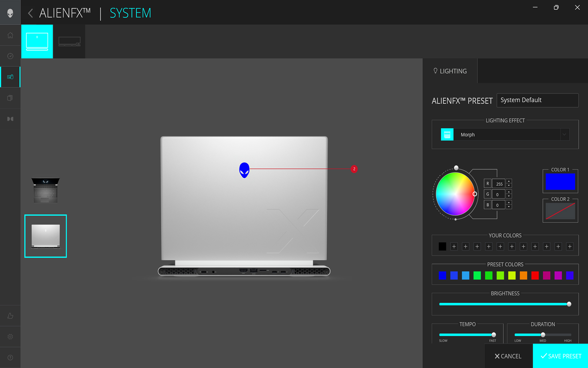Go back with the left chevron arrow

point(30,13)
